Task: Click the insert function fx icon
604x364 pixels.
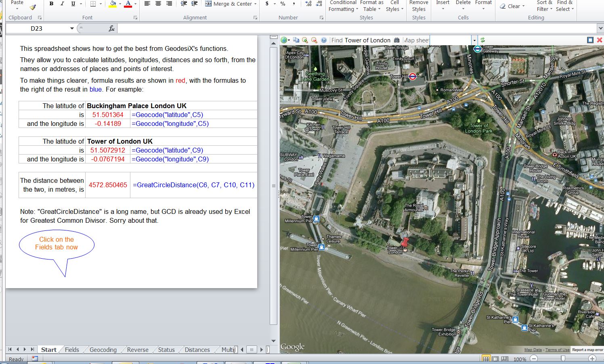Action: tap(111, 28)
